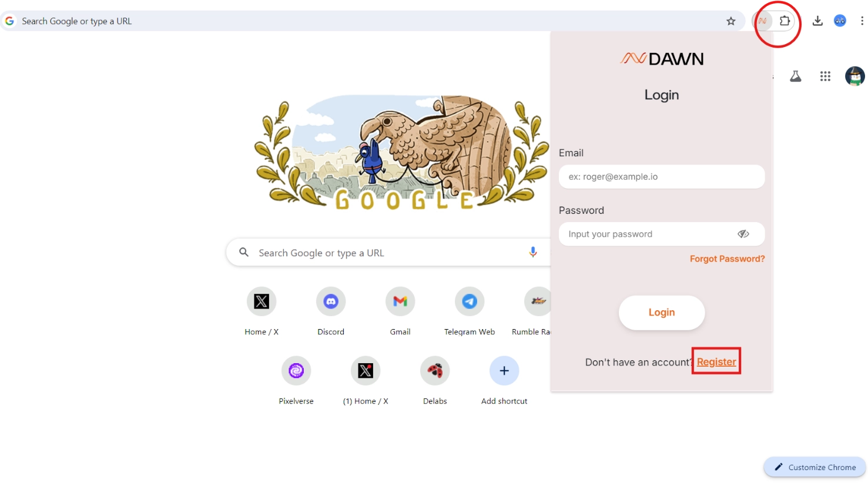Open Google account avatar on page
The height and width of the screenshot is (483, 868).
(854, 76)
